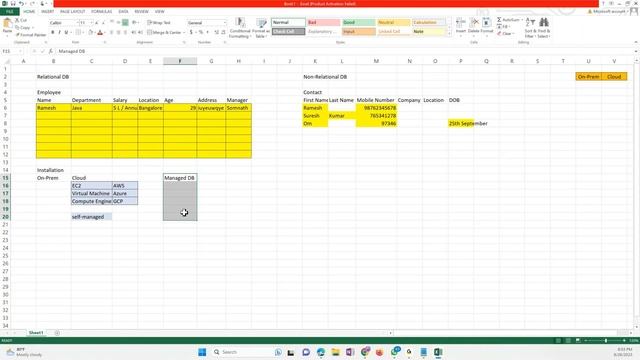
Task: Toggle Underline formatting
Action: (x=66, y=32)
